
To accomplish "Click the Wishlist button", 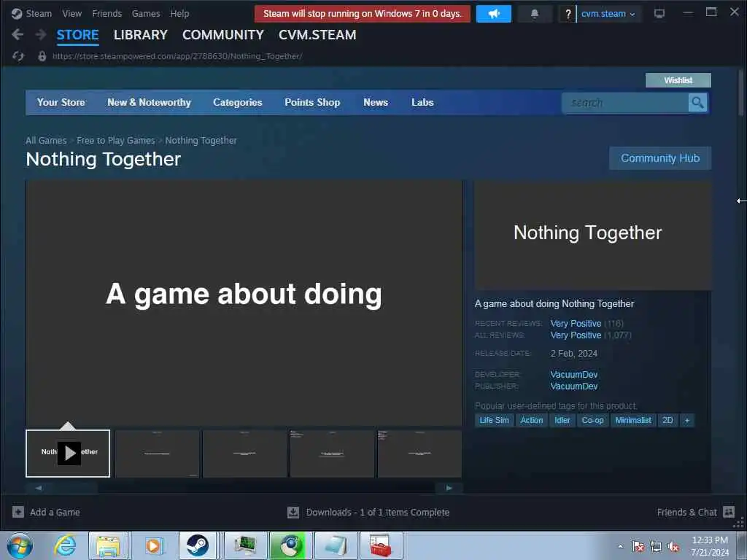I will [x=678, y=80].
